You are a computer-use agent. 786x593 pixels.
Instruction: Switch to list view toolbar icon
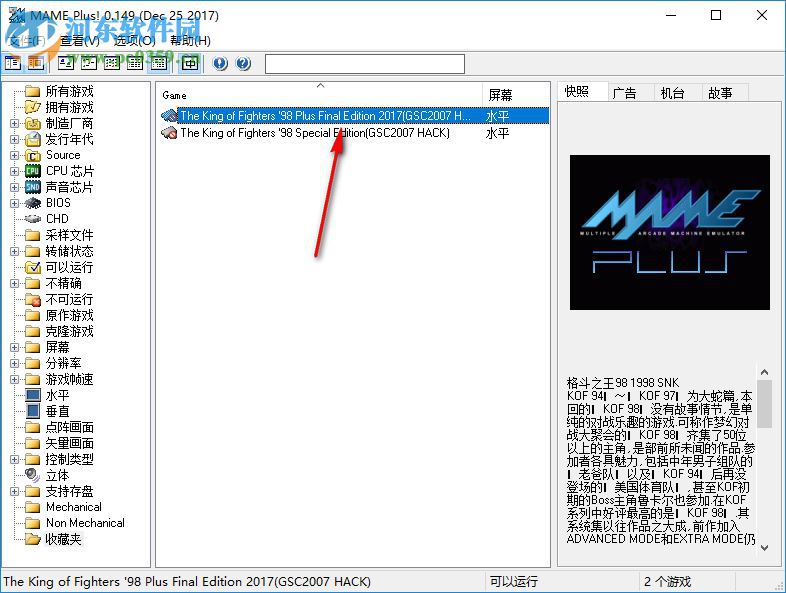(x=112, y=63)
